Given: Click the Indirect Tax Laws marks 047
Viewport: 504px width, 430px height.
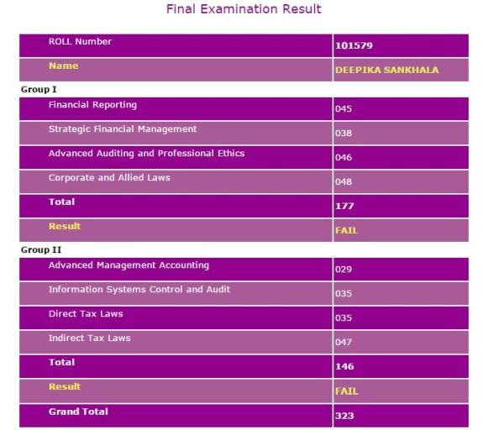Looking at the screenshot, I should tap(343, 343).
